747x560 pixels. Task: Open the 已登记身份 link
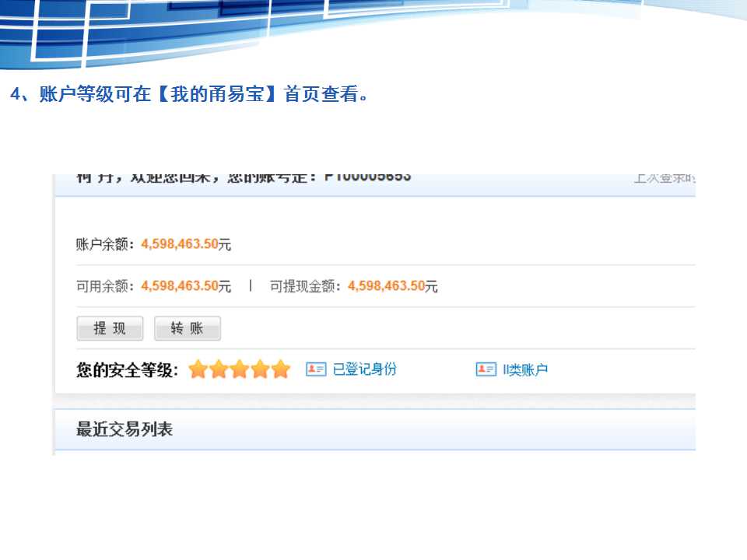[x=364, y=369]
